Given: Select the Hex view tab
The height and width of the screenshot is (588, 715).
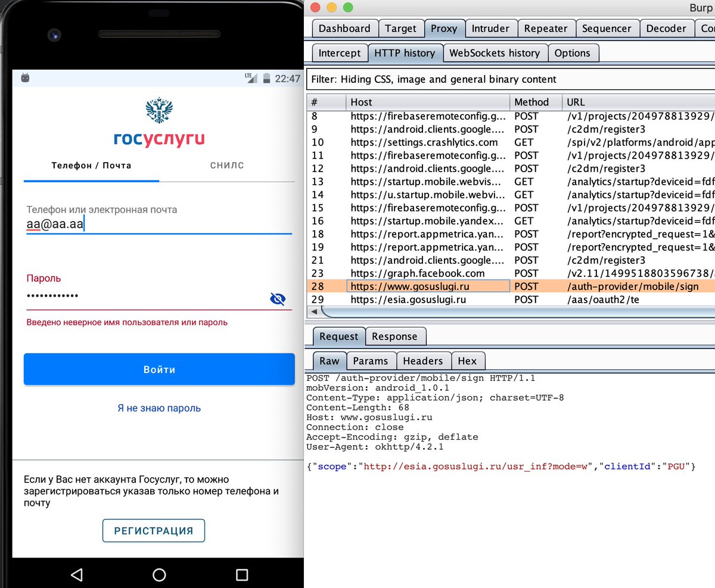Looking at the screenshot, I should (x=467, y=361).
